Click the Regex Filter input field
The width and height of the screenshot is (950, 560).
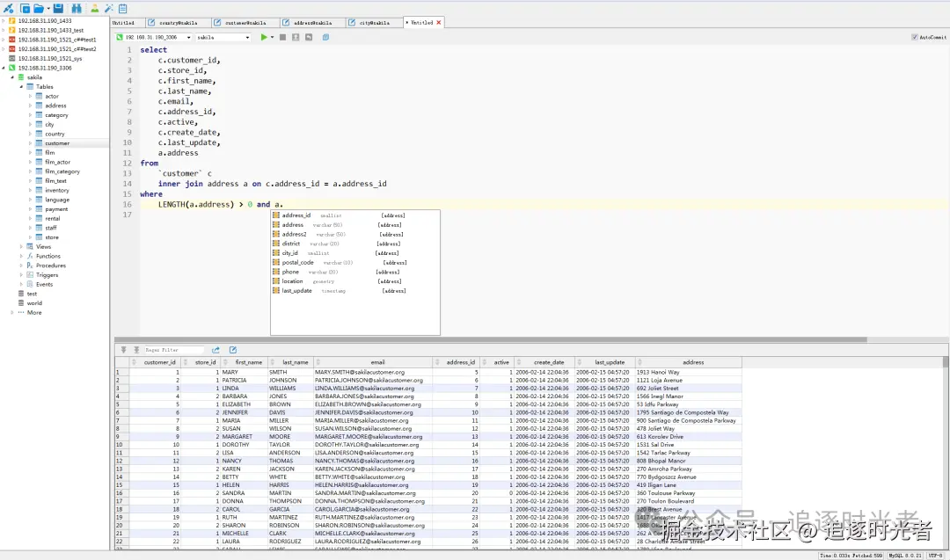pos(174,350)
